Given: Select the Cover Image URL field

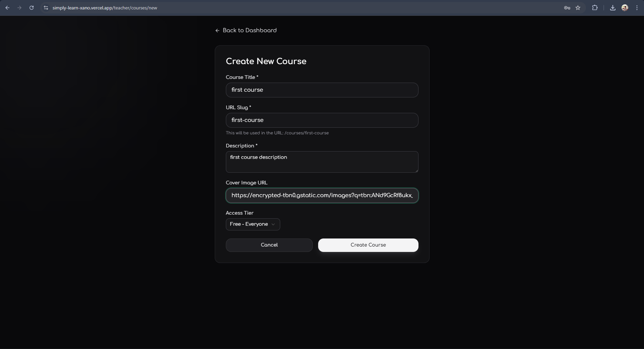Looking at the screenshot, I should point(322,195).
